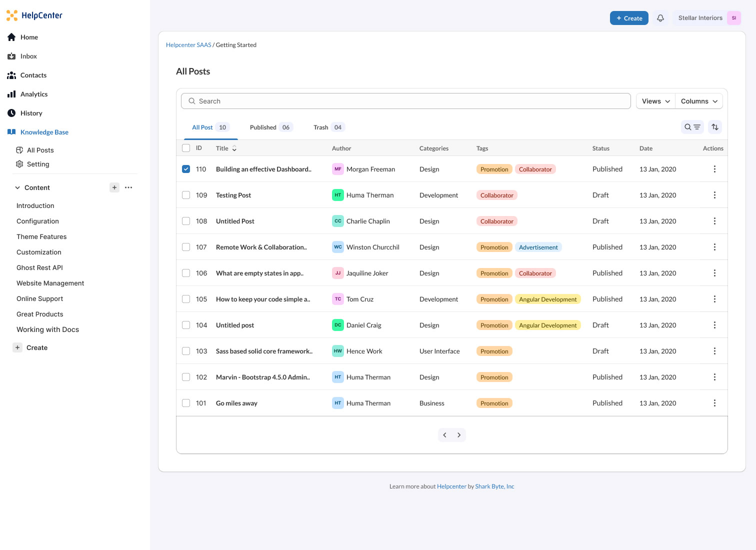Viewport: 756px width, 550px height.
Task: Uncheck the checkbox for post 110
Action: tap(186, 169)
